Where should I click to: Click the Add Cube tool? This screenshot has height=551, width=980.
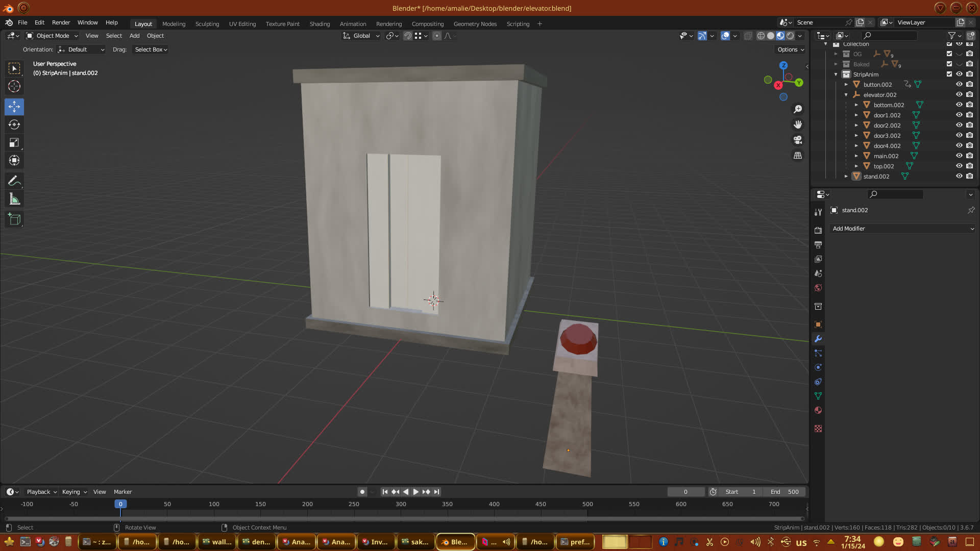(x=14, y=219)
